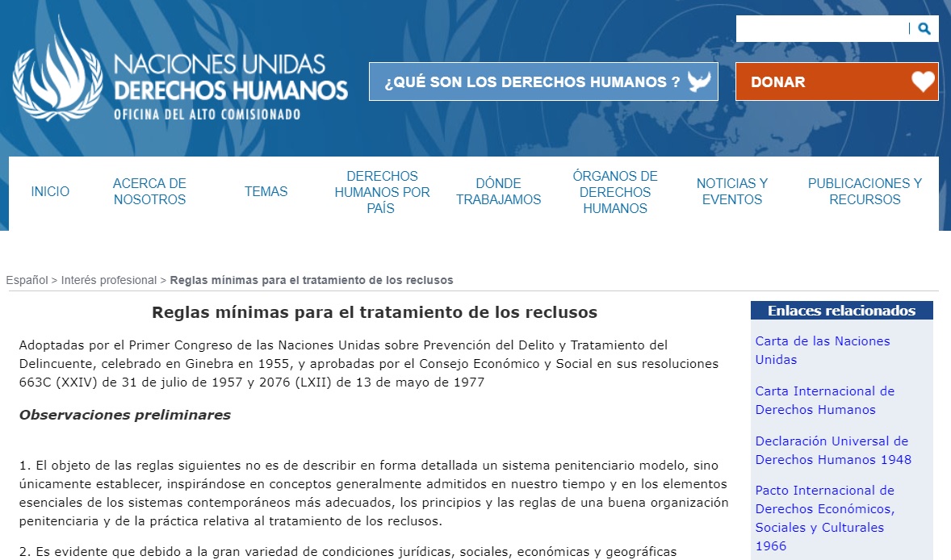Select DÓNDE TRABAJAMOS menu item

click(498, 192)
